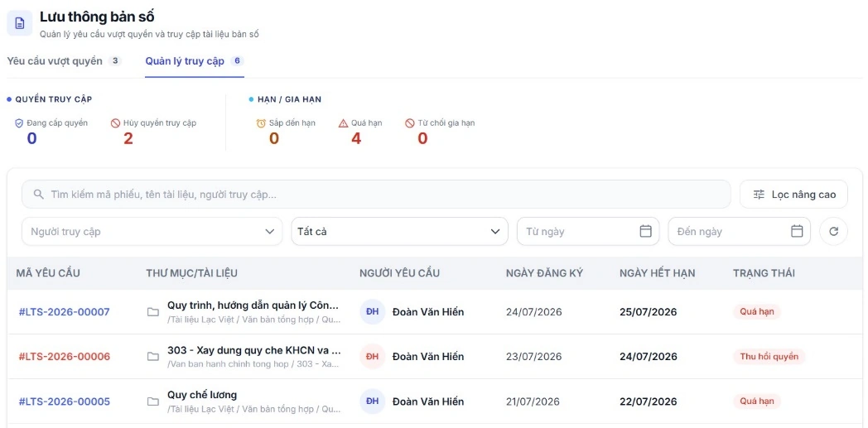Click Đoàn Văn Hiến in row LTS-2026-00005
The height and width of the screenshot is (428, 868).
[428, 402]
